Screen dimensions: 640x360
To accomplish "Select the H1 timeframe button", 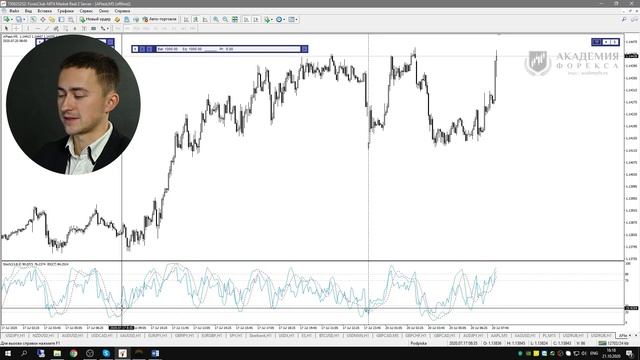I will [x=156, y=28].
